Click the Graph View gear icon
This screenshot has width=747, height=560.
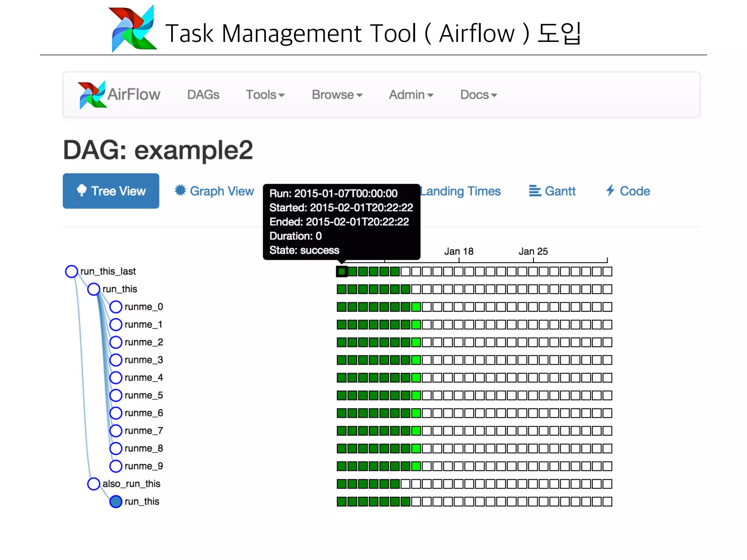pyautogui.click(x=180, y=190)
